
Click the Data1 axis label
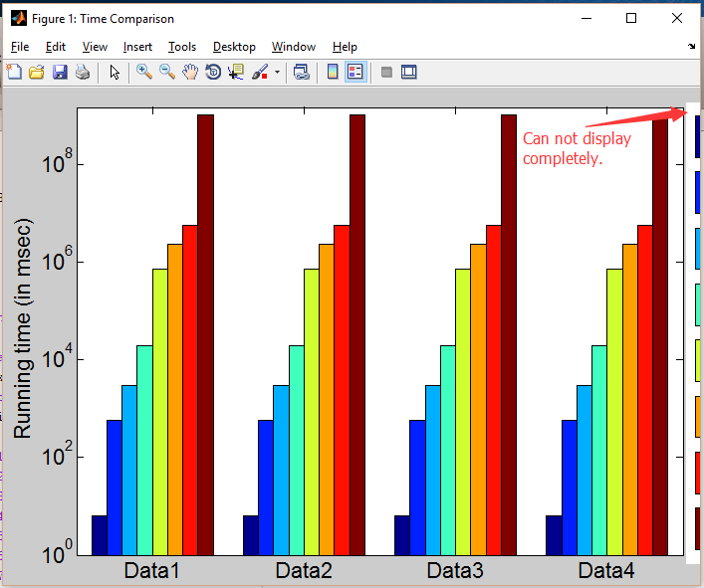click(151, 570)
